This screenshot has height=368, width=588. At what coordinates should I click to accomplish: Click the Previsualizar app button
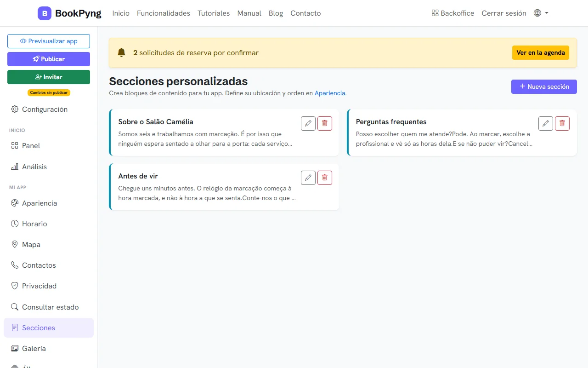tap(49, 41)
